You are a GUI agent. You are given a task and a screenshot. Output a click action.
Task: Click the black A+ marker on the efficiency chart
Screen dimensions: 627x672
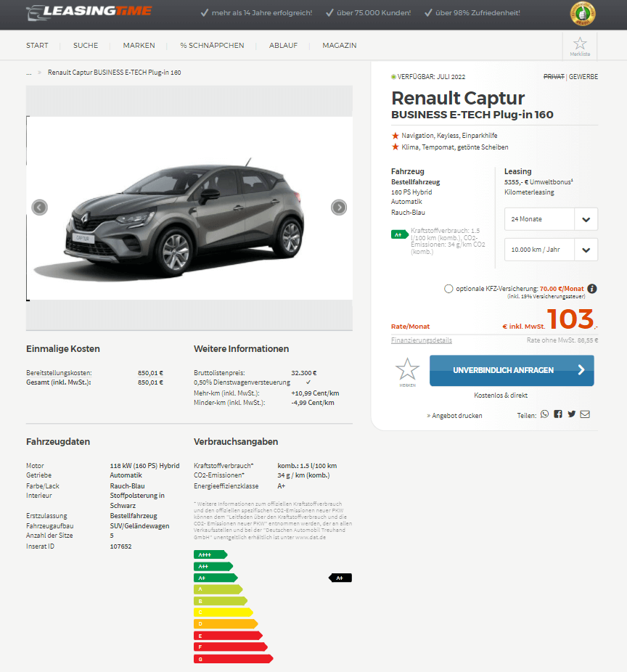coord(340,578)
